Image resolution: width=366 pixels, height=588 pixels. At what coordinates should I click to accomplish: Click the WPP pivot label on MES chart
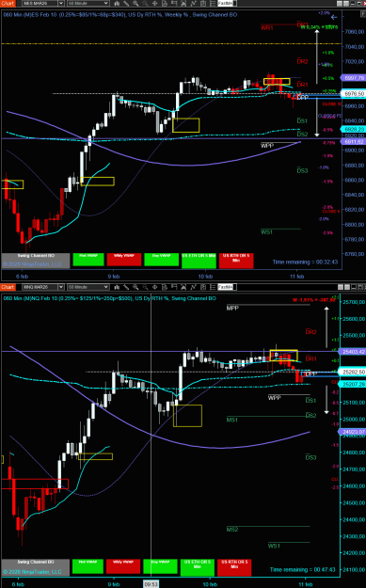(267, 146)
